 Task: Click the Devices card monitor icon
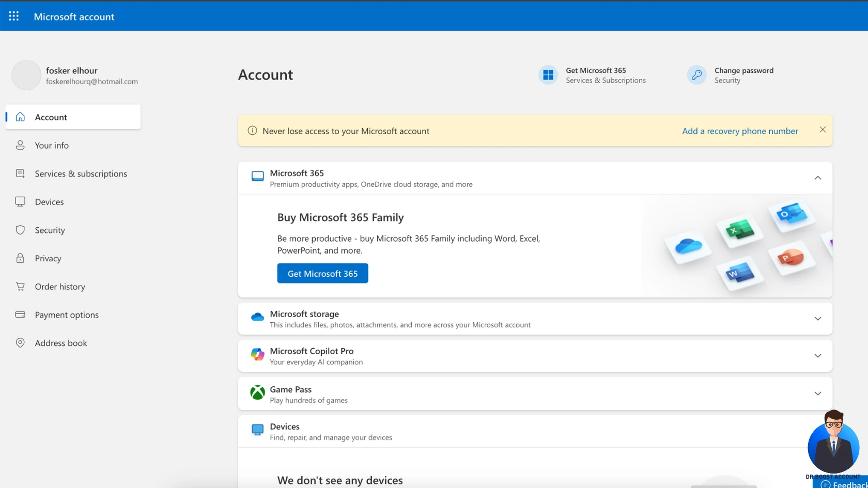click(x=257, y=430)
